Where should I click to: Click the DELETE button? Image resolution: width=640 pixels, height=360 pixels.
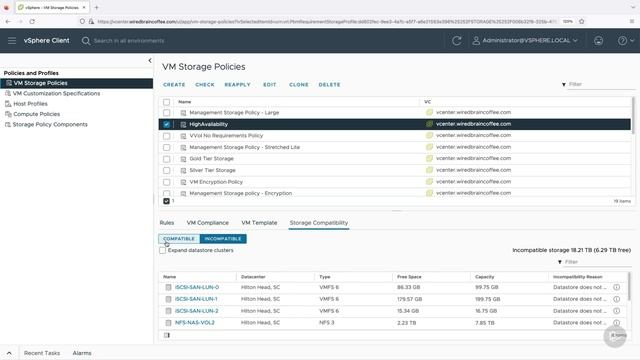pyautogui.click(x=329, y=84)
